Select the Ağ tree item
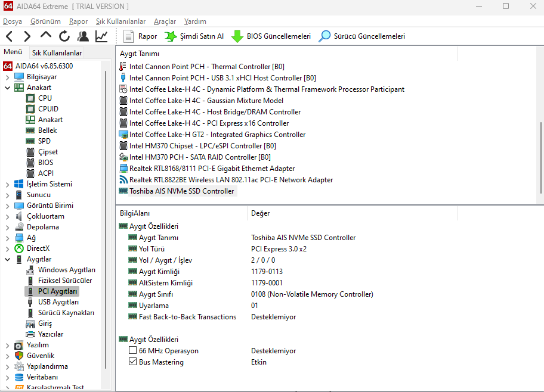Viewport: 544px width, 392px height. (x=31, y=238)
